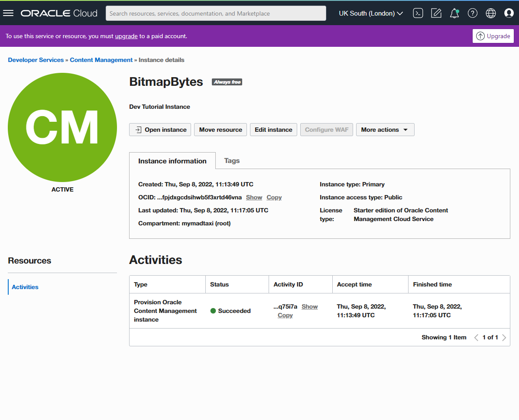The width and height of the screenshot is (519, 420).
Task: Click the Accept time column header
Action: (x=370, y=284)
